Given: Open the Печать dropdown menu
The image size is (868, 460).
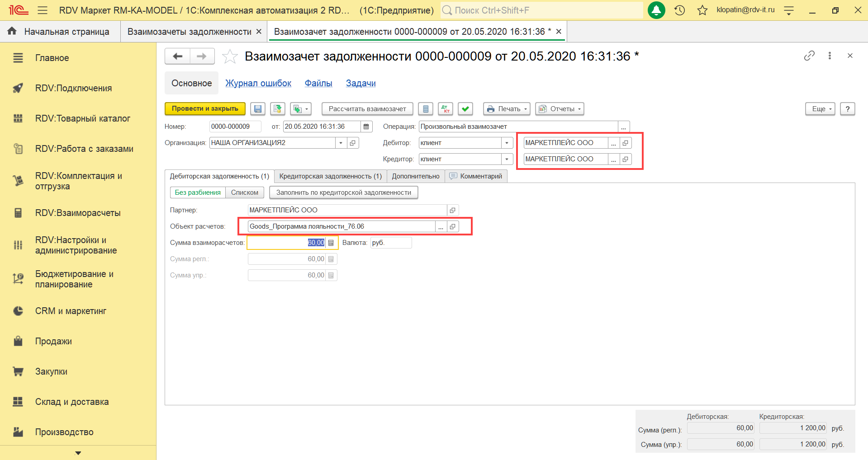Looking at the screenshot, I should (506, 109).
